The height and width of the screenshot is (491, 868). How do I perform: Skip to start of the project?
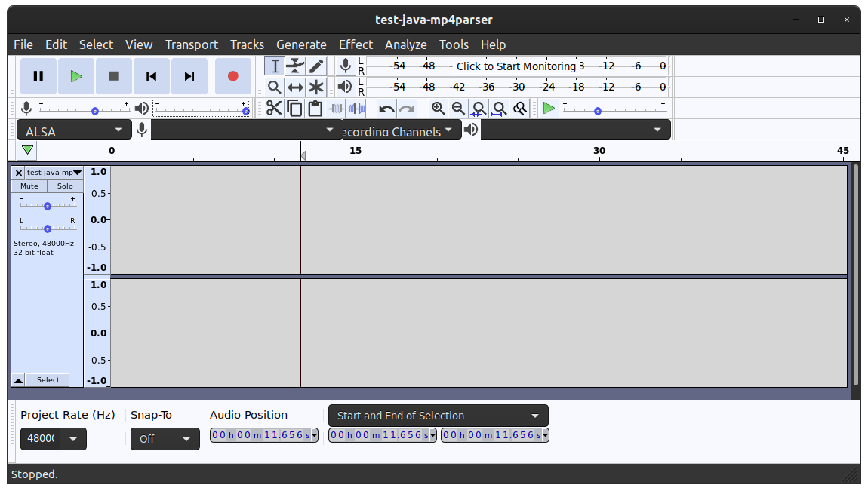tap(151, 76)
